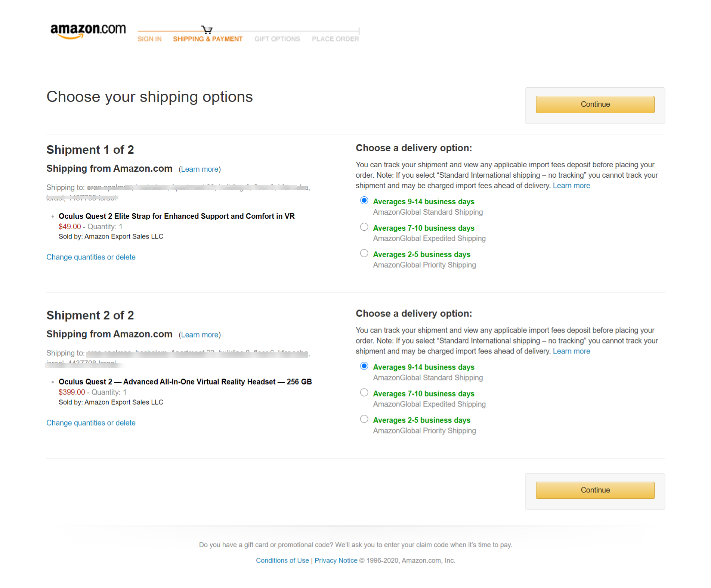This screenshot has height=588, width=711.
Task: Select Standard Shipping for Shipment 1
Action: click(364, 200)
